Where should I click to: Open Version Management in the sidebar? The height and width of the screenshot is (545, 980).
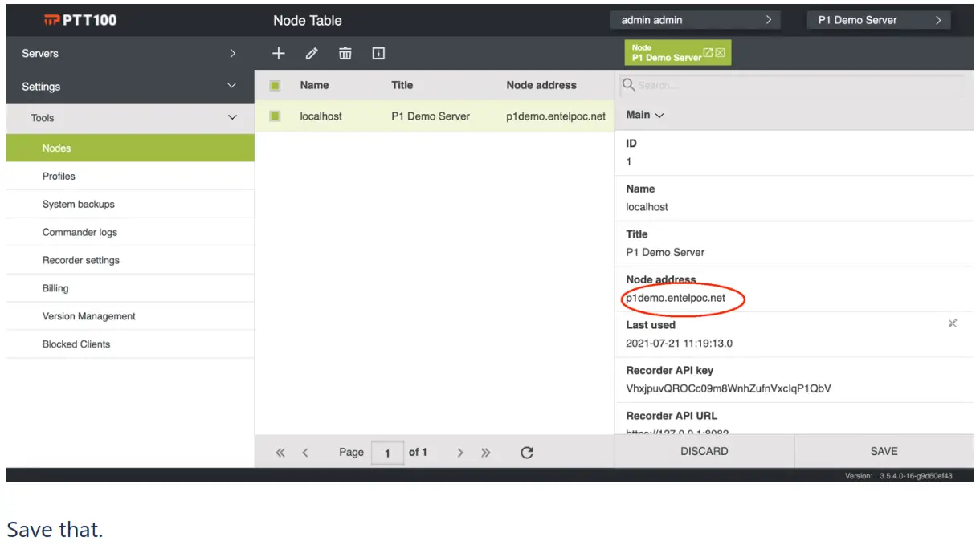tap(130, 316)
